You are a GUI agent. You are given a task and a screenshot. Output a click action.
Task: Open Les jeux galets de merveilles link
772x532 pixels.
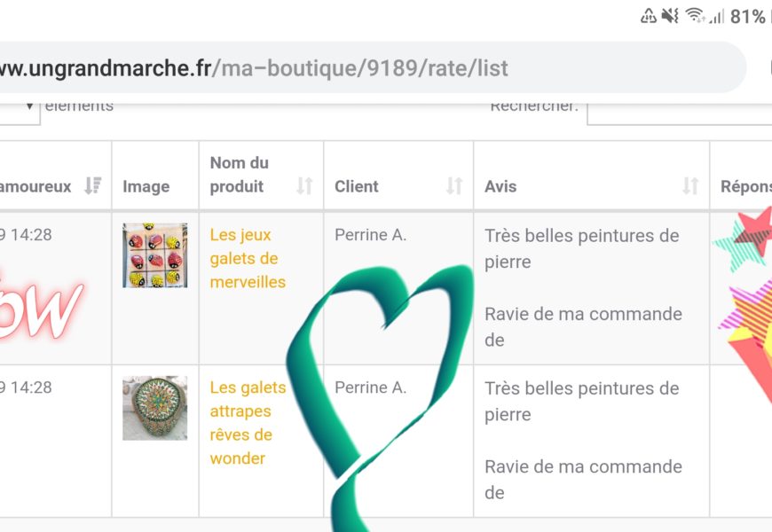248,258
